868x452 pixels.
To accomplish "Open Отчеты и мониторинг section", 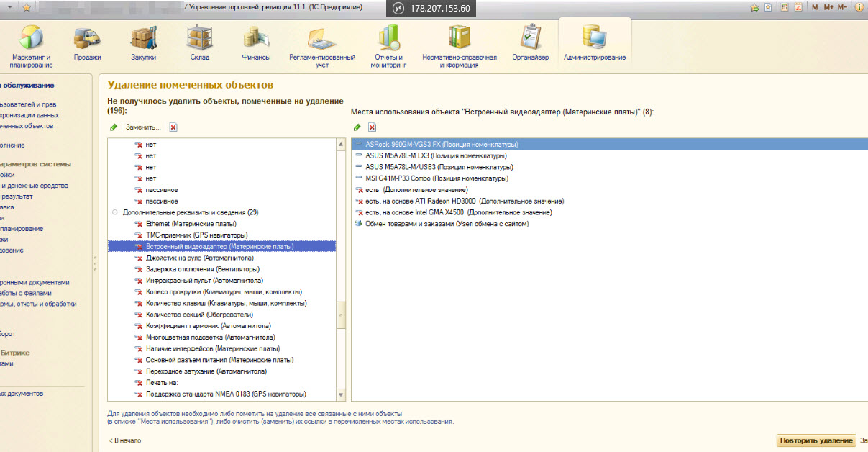I will point(389,45).
